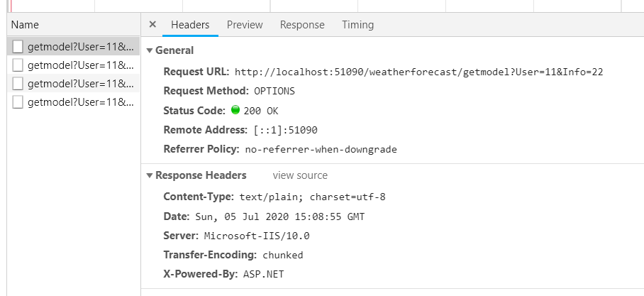Viewport: 644px width, 296px height.
Task: Open the Preview tab
Action: (x=245, y=25)
